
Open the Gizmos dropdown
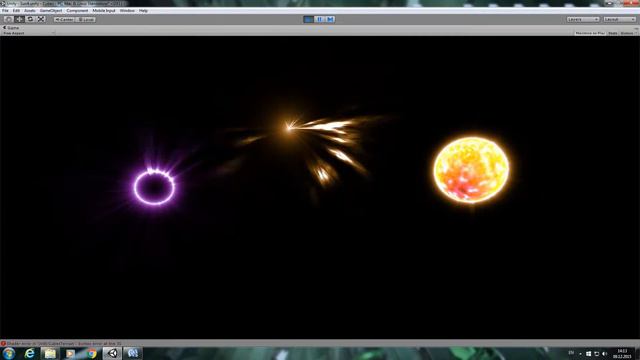[628, 33]
